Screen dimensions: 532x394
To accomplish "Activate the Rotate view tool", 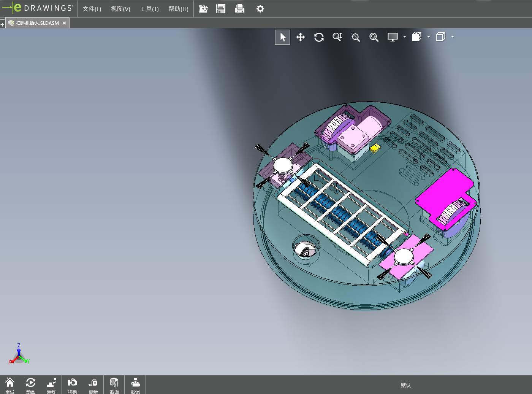I will coord(319,37).
